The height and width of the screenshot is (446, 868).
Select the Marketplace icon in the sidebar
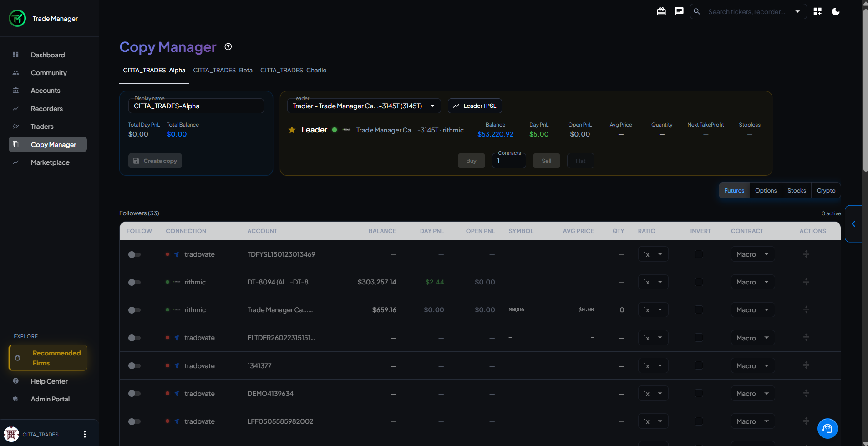pos(16,162)
